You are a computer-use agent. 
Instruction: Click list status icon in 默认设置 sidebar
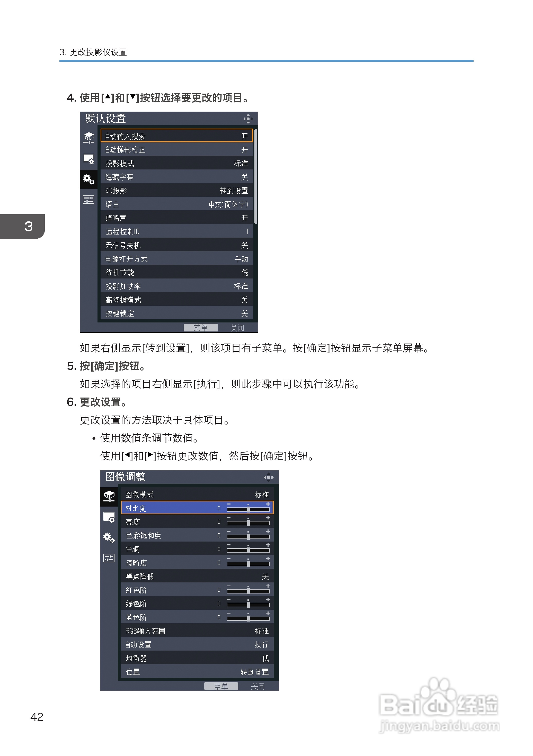[x=88, y=200]
